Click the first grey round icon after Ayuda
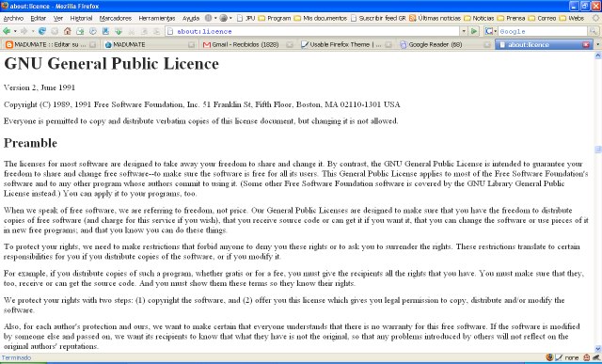Viewport: 602px width, 364px height. (208, 18)
